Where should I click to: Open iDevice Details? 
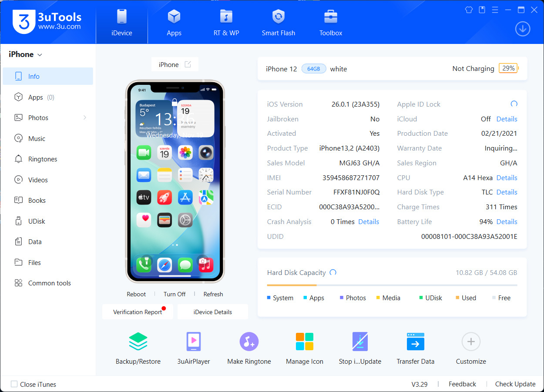point(213,312)
